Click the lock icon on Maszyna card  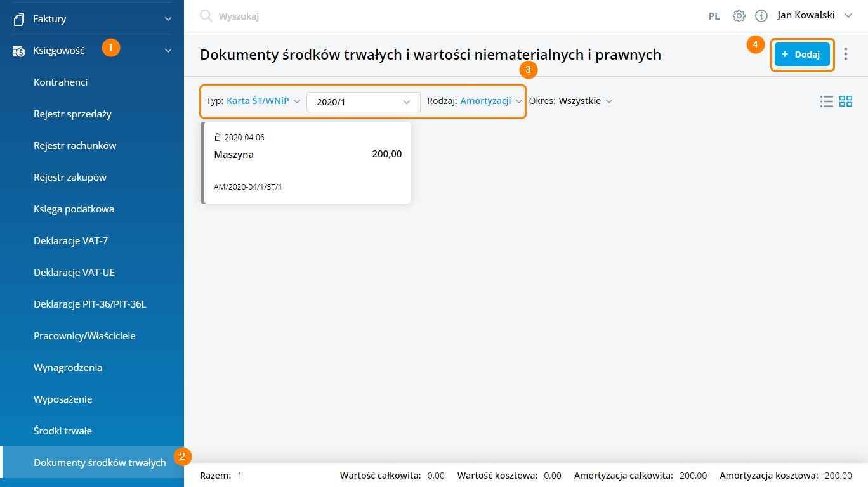[x=218, y=138]
